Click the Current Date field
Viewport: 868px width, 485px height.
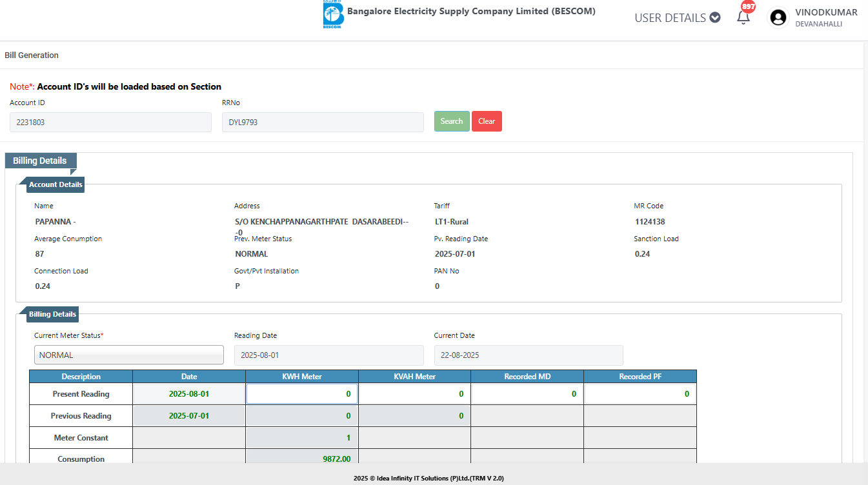pos(529,355)
